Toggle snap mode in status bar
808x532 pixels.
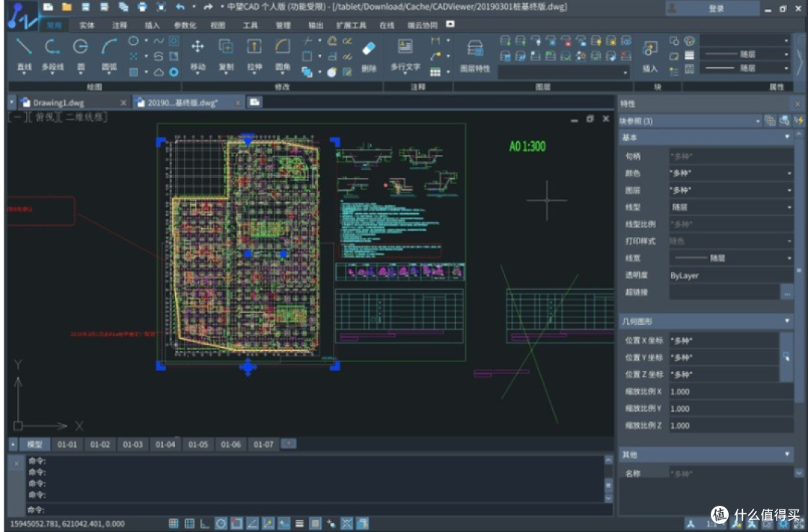(x=173, y=523)
